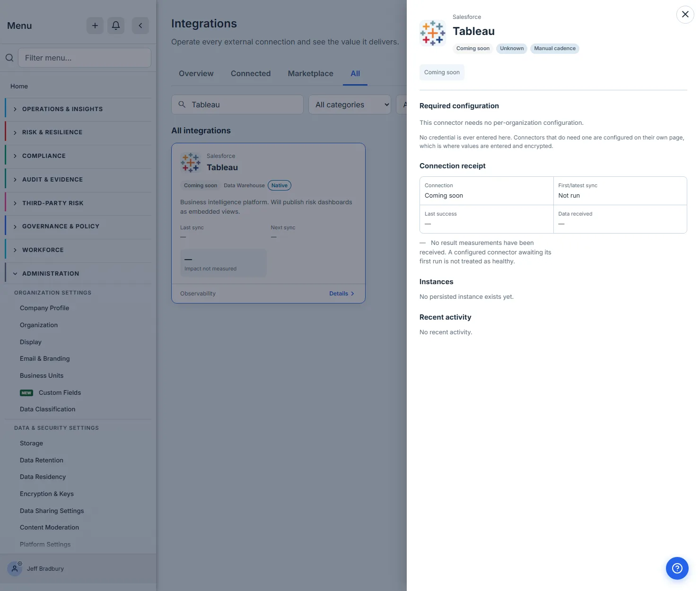700x591 pixels.
Task: Click the Native badge on the Tableau card
Action: (x=280, y=185)
